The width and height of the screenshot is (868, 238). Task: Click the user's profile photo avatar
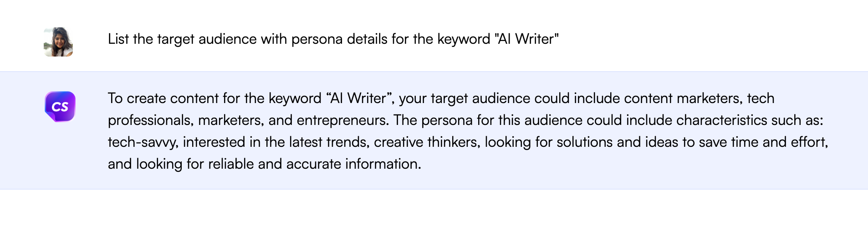[58, 42]
